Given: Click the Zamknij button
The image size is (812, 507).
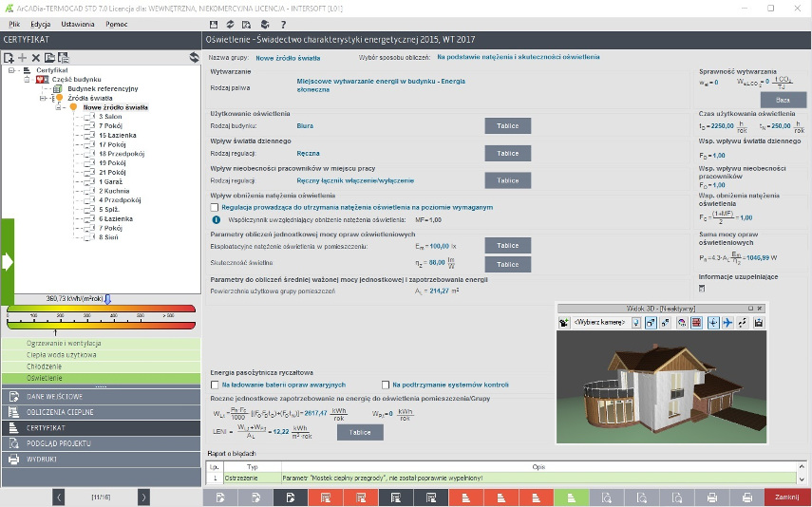Looking at the screenshot, I should click(787, 498).
